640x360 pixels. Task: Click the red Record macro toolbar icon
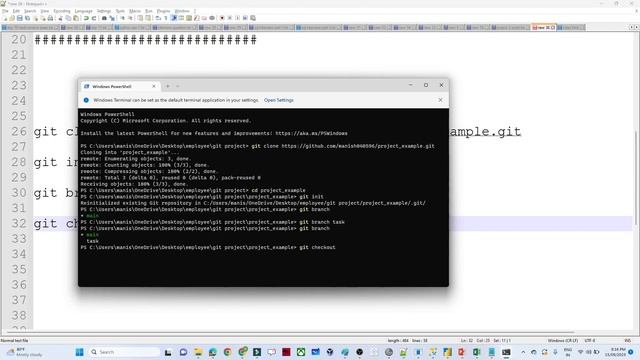222,18
